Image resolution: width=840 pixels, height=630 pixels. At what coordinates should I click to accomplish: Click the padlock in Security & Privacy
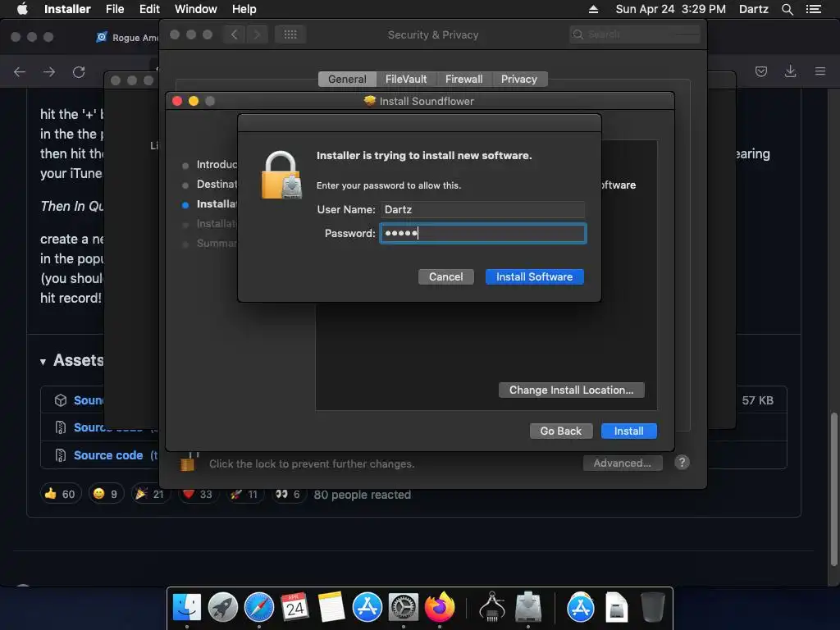pyautogui.click(x=188, y=461)
